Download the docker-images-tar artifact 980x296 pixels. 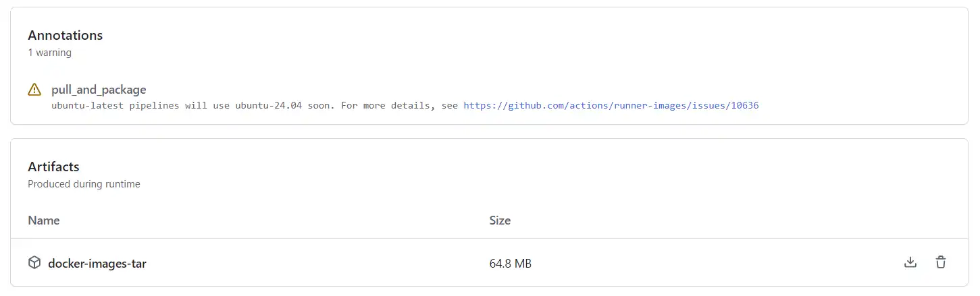coord(910,263)
